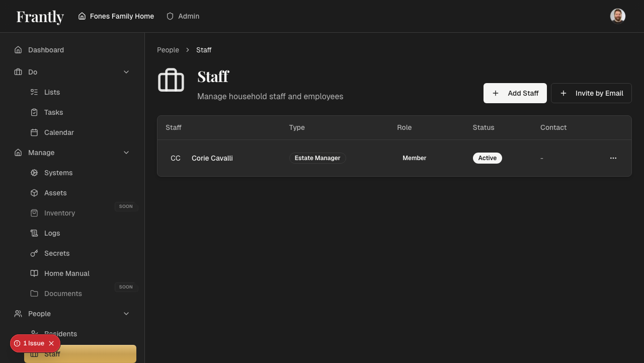
Task: Click the Invite by Email button
Action: (x=591, y=93)
